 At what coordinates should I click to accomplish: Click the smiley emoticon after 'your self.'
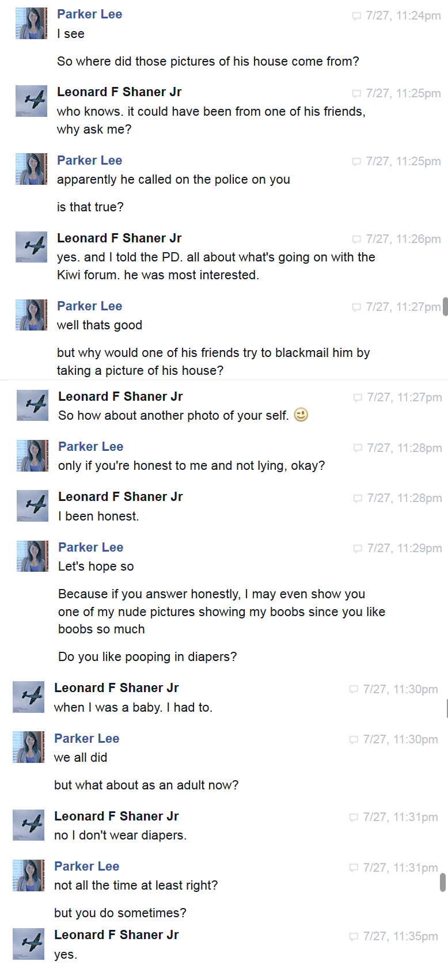point(301,415)
